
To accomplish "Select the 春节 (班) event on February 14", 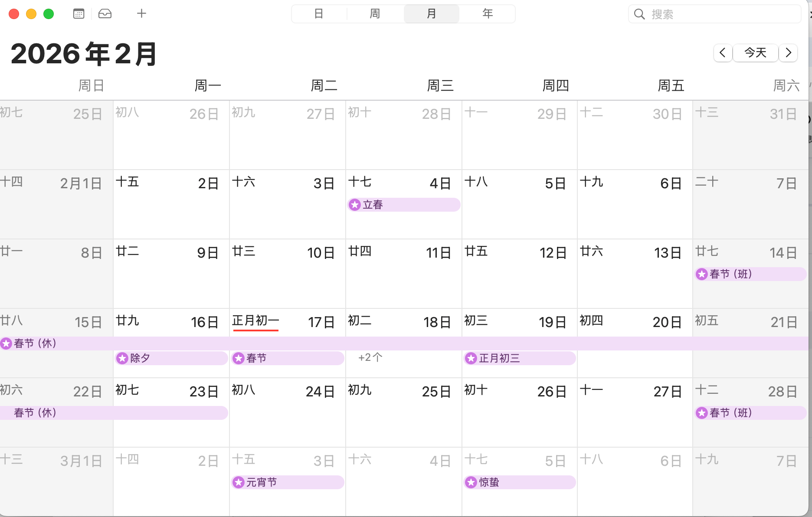I will pyautogui.click(x=750, y=274).
